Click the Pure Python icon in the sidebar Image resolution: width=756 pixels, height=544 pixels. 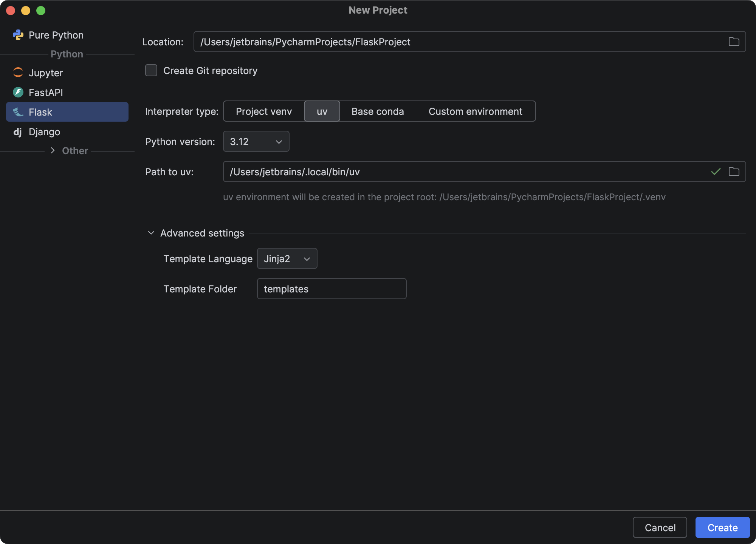pos(18,35)
